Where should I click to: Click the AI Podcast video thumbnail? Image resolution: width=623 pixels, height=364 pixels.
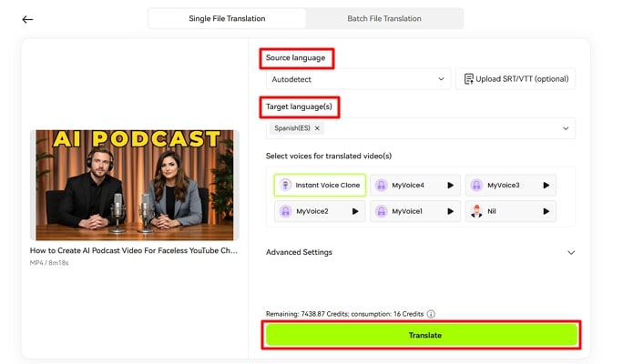[x=135, y=185]
